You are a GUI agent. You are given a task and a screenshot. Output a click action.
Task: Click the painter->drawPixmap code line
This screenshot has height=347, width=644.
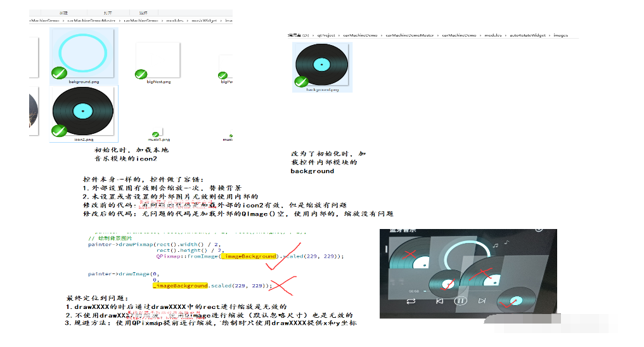(155, 244)
